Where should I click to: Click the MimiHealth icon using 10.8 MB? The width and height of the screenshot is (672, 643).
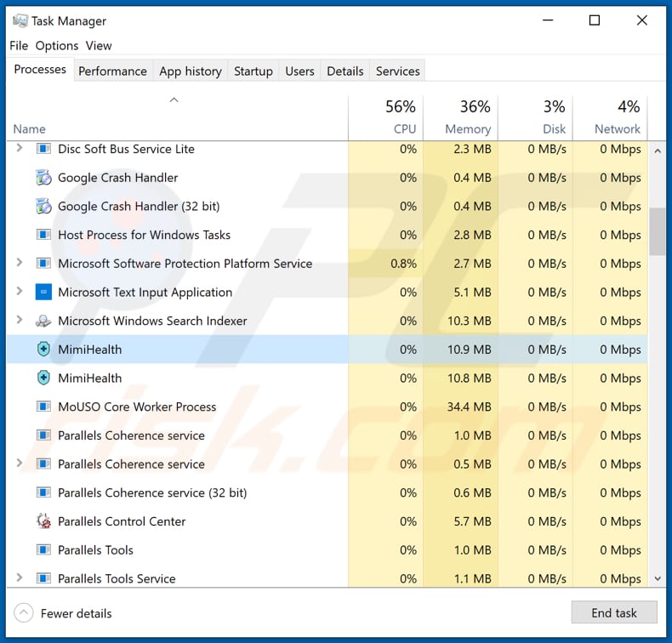43,378
